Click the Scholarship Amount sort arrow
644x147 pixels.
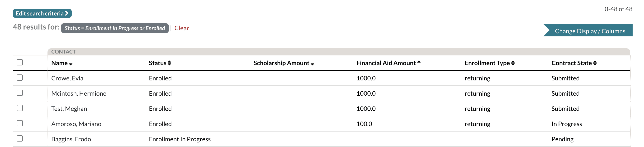click(x=312, y=64)
